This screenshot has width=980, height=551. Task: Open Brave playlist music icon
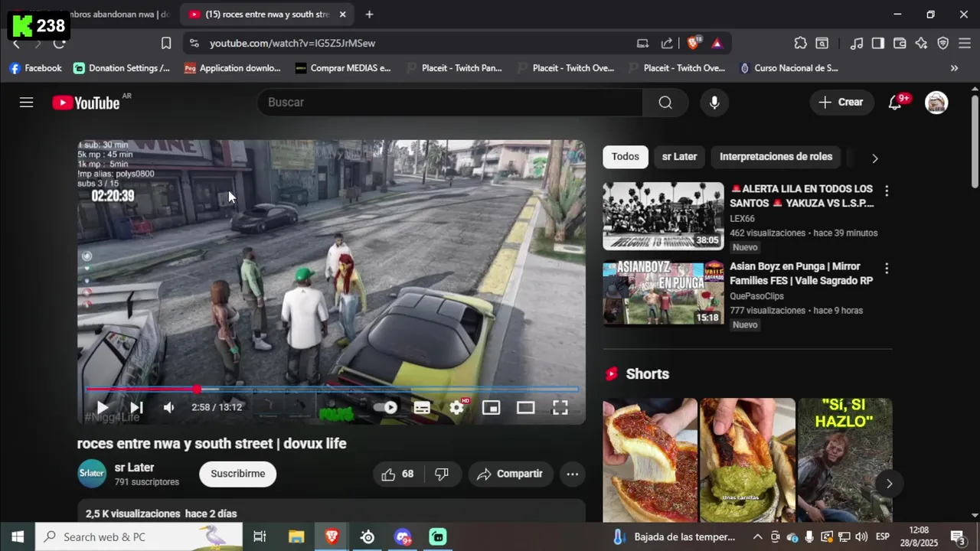point(857,44)
